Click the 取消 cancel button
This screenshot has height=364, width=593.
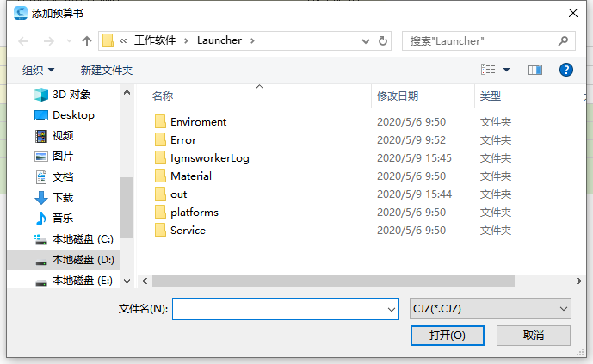pos(534,336)
